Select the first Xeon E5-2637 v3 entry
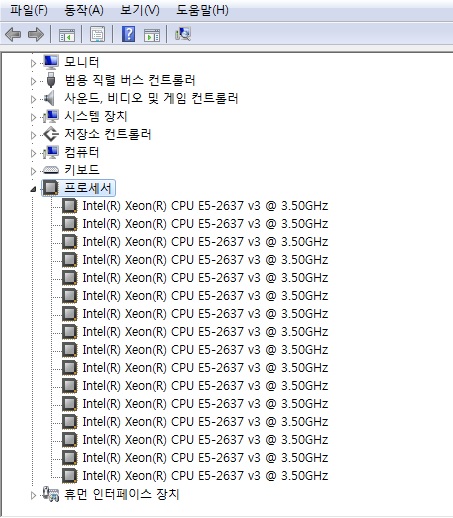The image size is (453, 518). pos(205,206)
